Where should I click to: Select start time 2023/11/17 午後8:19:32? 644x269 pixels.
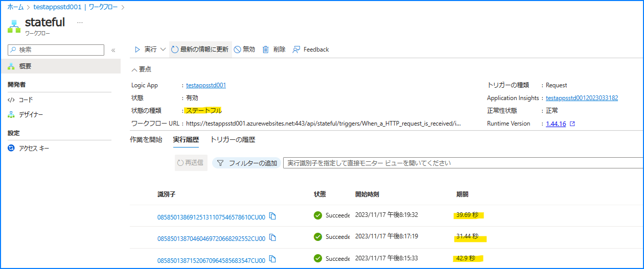click(386, 215)
